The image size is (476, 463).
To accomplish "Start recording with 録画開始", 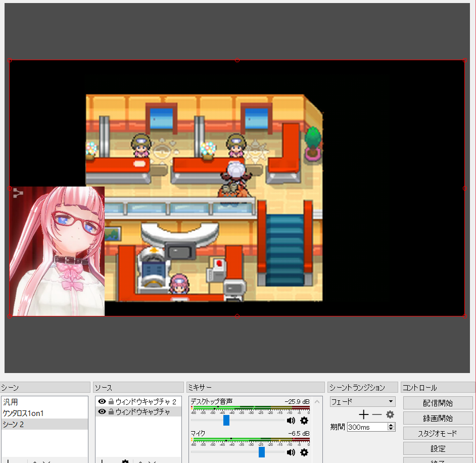I will pos(438,418).
